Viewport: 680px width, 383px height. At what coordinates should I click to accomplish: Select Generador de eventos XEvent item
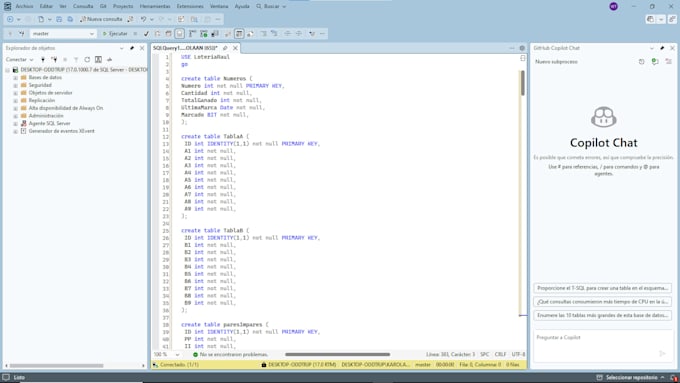(61, 131)
